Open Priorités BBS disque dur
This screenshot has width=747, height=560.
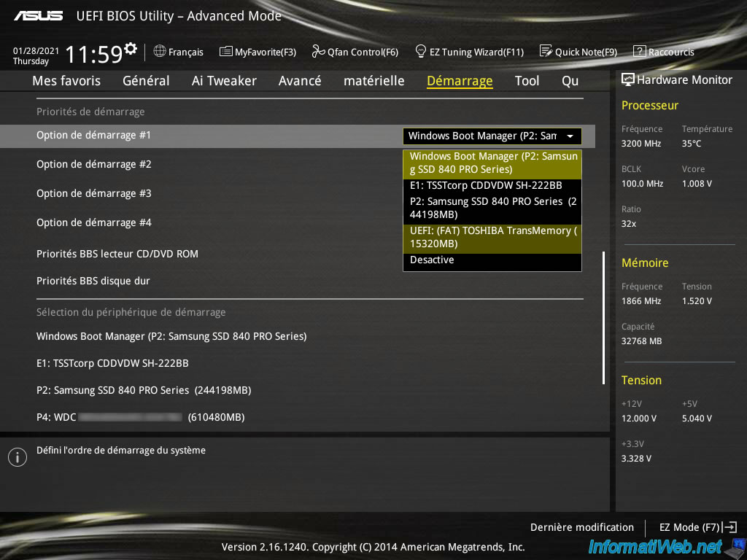[93, 281]
